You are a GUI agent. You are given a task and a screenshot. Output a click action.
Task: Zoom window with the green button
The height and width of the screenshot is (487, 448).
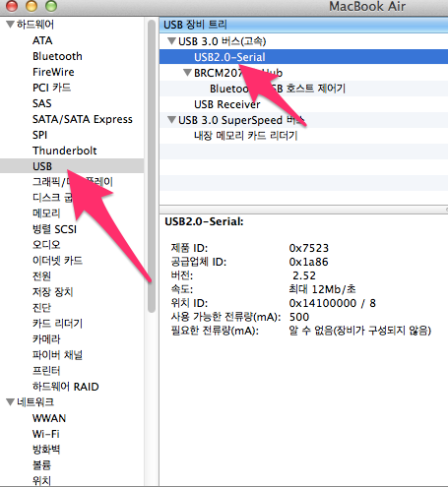click(51, 5)
